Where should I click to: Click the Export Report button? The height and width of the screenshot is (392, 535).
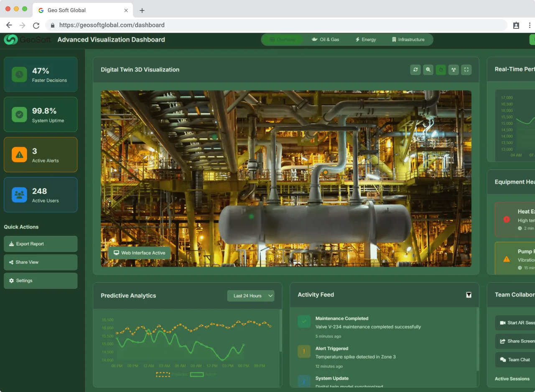pyautogui.click(x=41, y=244)
